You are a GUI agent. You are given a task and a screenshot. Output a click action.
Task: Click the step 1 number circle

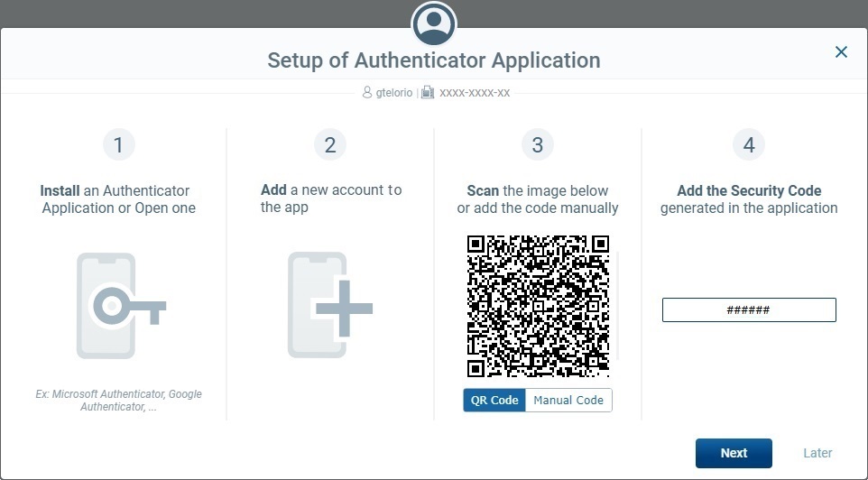(x=118, y=144)
